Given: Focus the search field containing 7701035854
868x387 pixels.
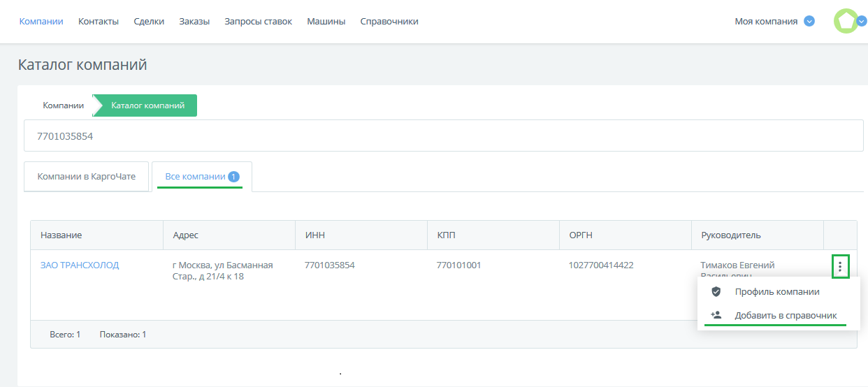Looking at the screenshot, I should pos(444,136).
